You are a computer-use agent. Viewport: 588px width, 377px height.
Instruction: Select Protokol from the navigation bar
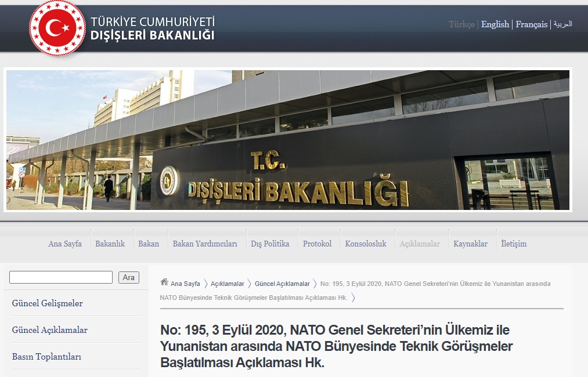[x=317, y=244]
